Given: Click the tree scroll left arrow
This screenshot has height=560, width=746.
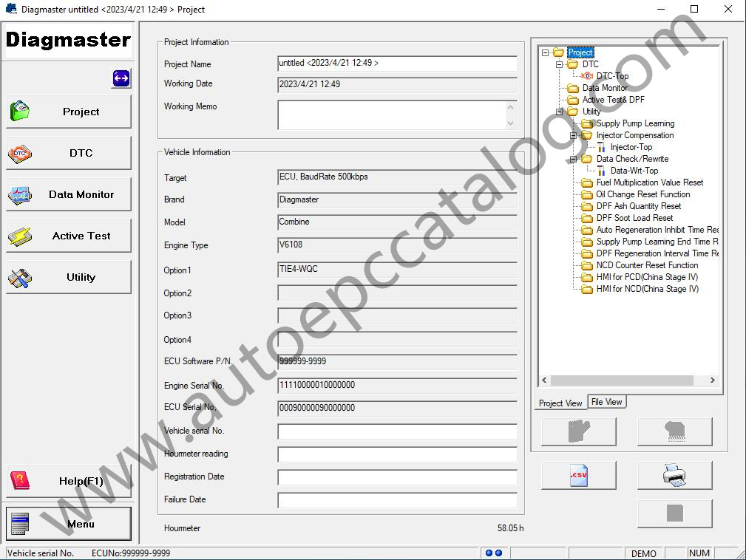Looking at the screenshot, I should pos(545,380).
